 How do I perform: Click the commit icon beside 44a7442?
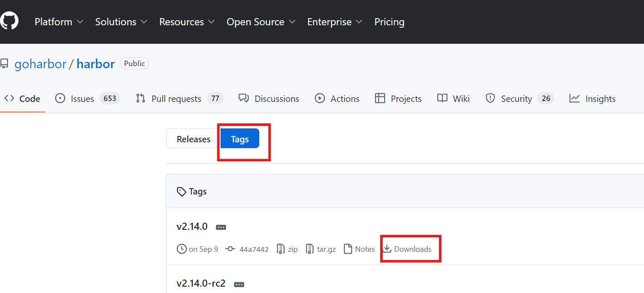pos(230,249)
